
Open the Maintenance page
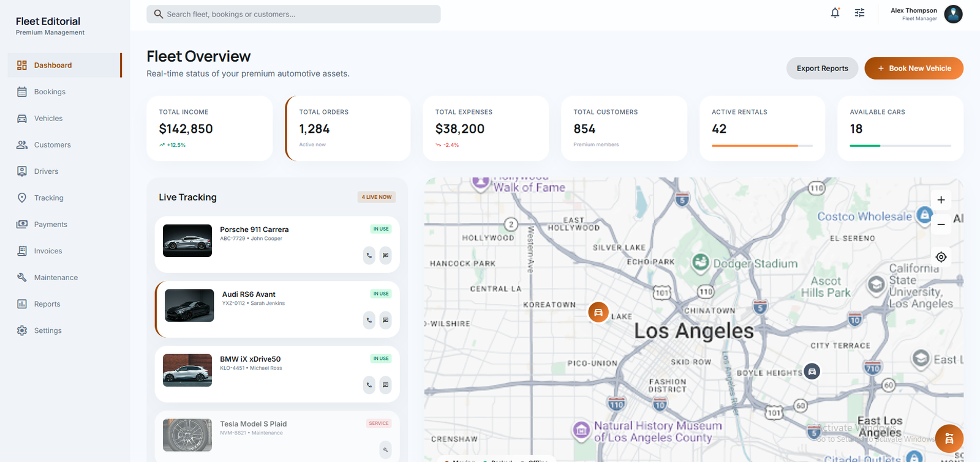(64, 277)
